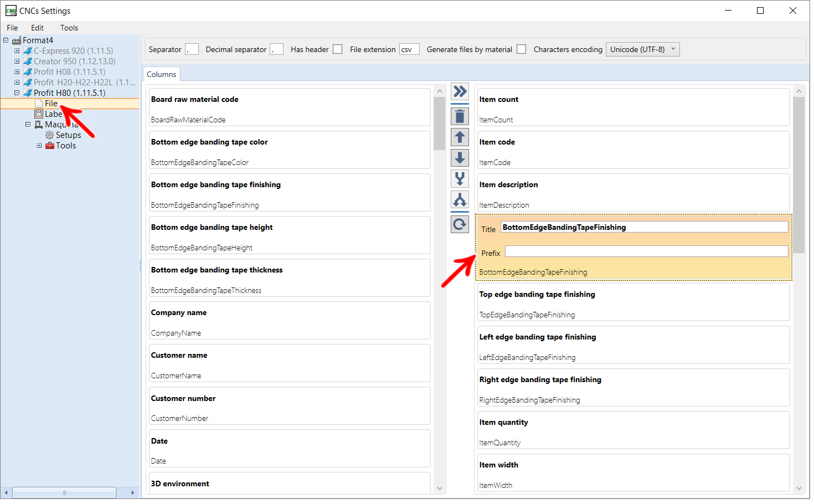Click the trash delete column button
Viewport: 814px width, 504px height.
[460, 116]
